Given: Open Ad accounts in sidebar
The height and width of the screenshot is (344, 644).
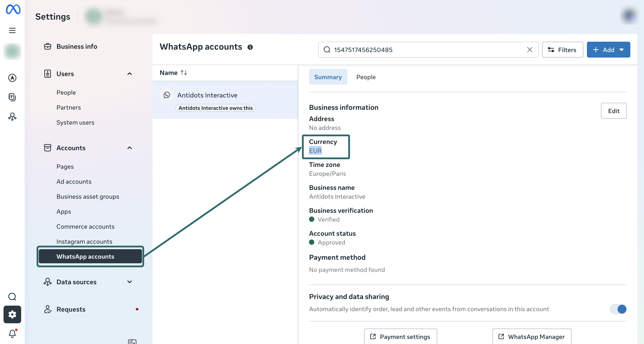Looking at the screenshot, I should pyautogui.click(x=74, y=182).
